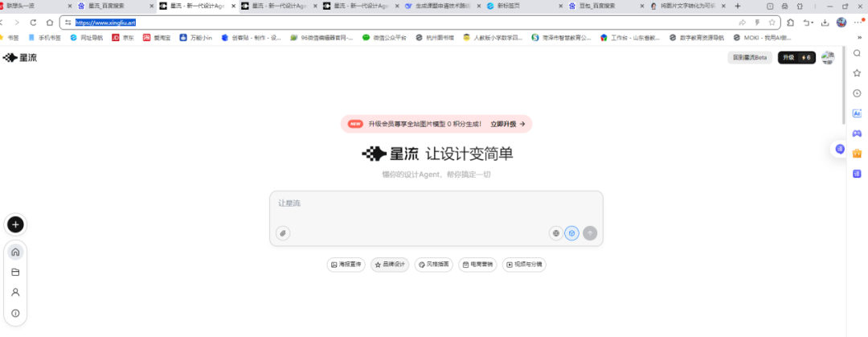Viewport: 868px width, 337px height.
Task: Click the floating purple translate bubble
Action: tap(840, 149)
